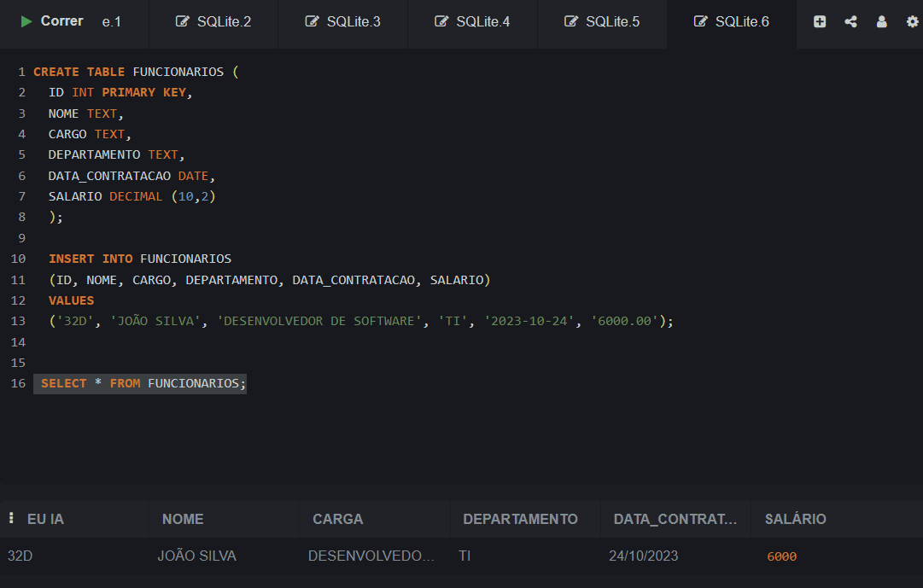Switch to the SQLite.2 tab
The height and width of the screenshot is (588, 923).
[x=213, y=22]
